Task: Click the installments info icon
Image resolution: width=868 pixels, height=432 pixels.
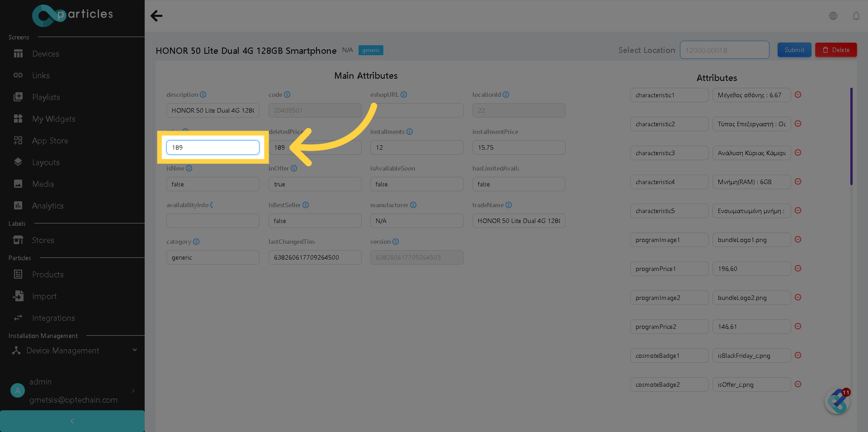Action: pyautogui.click(x=410, y=132)
